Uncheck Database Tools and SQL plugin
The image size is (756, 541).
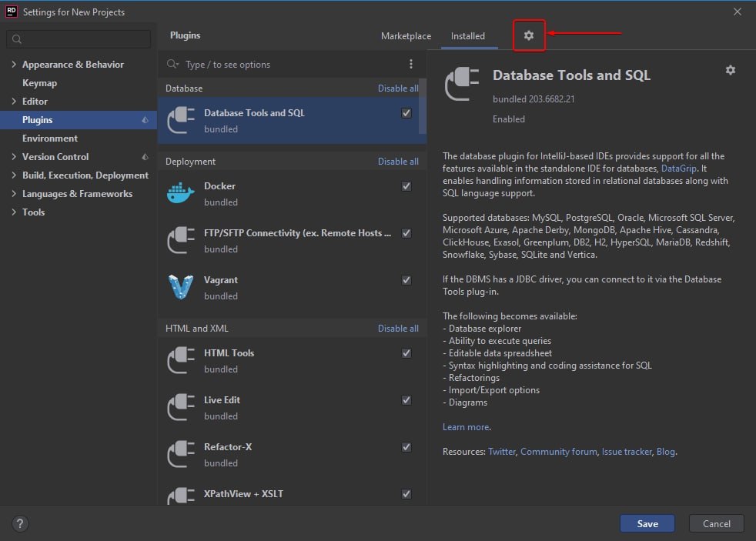click(x=406, y=113)
